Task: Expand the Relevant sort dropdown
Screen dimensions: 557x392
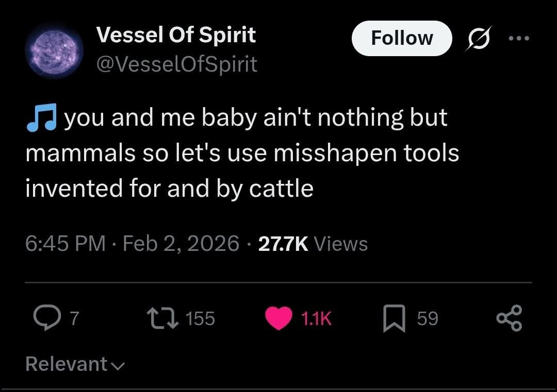Action: (74, 364)
